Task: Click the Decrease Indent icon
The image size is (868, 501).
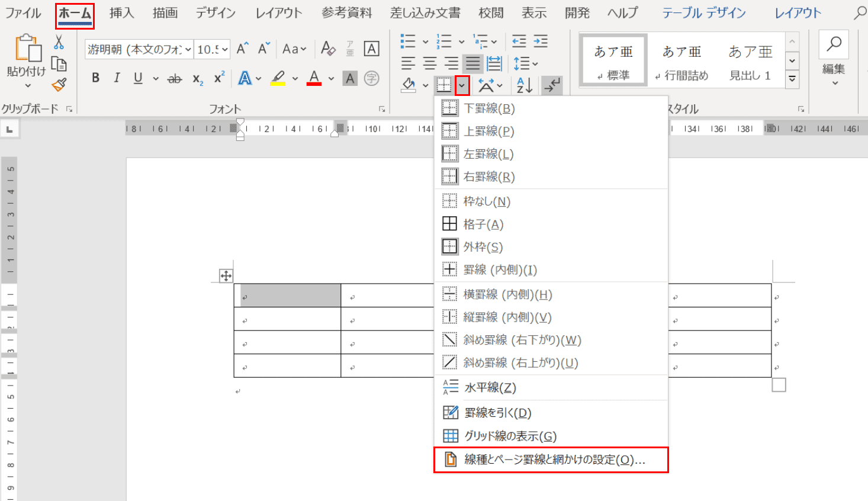Action: [519, 41]
